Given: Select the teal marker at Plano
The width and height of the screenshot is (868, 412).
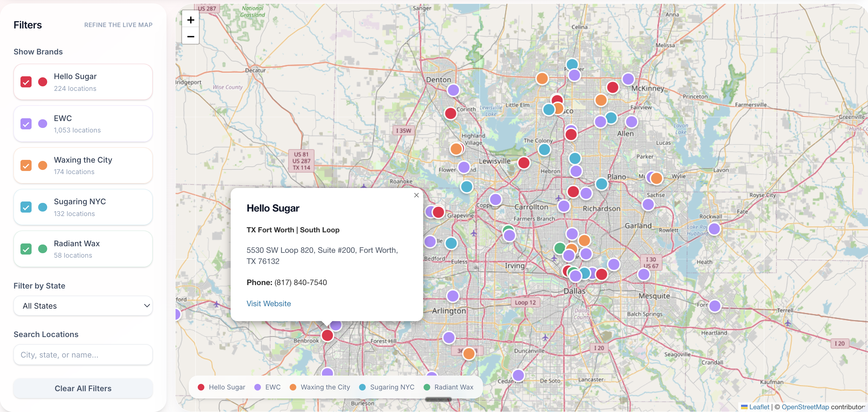Looking at the screenshot, I should tap(601, 184).
